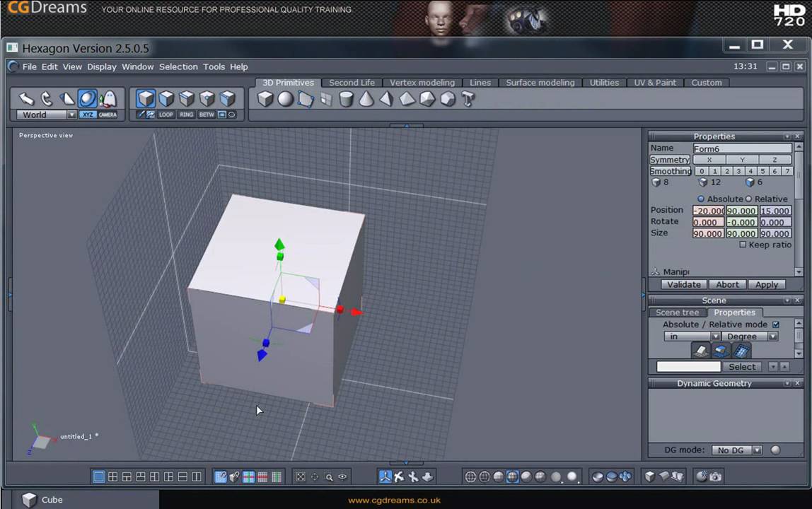The width and height of the screenshot is (812, 509).
Task: Add a cube primitive
Action: (x=265, y=99)
